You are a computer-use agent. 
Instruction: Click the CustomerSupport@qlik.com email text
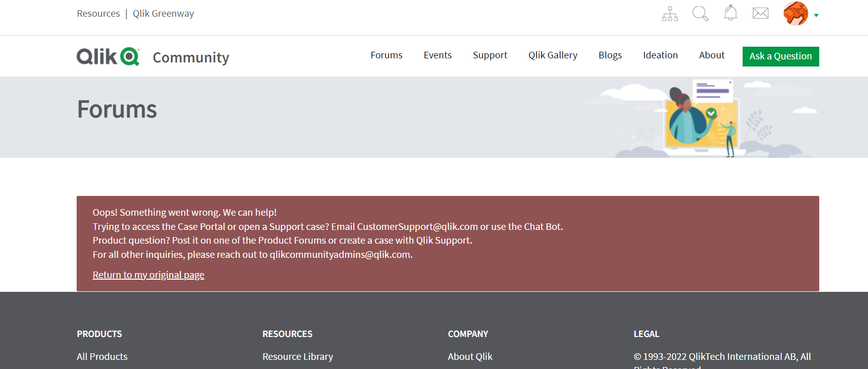pos(417,226)
